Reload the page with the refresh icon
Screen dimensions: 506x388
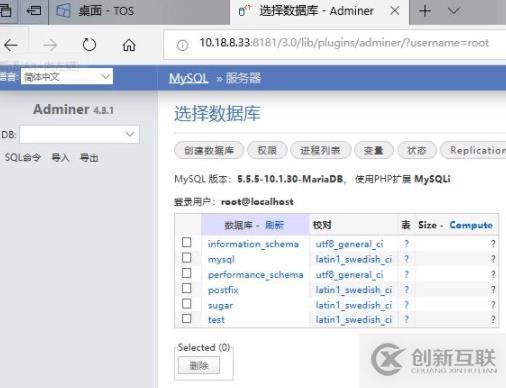click(89, 45)
